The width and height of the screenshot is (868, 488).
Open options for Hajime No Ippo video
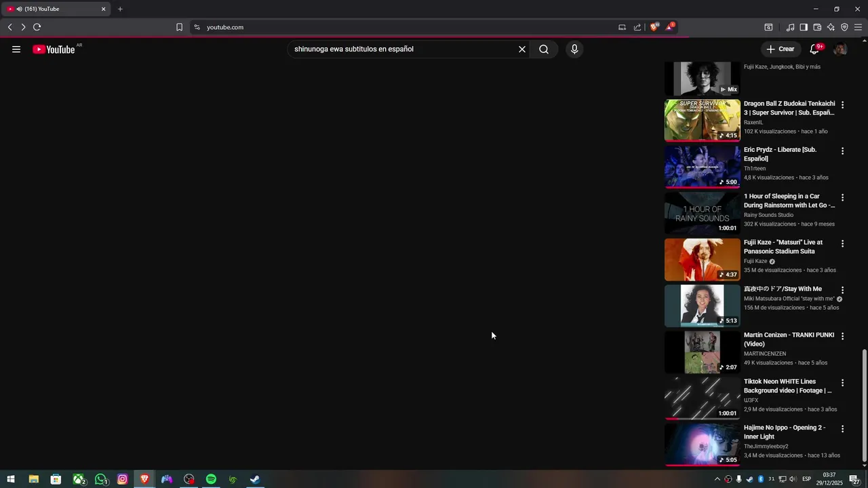843,429
